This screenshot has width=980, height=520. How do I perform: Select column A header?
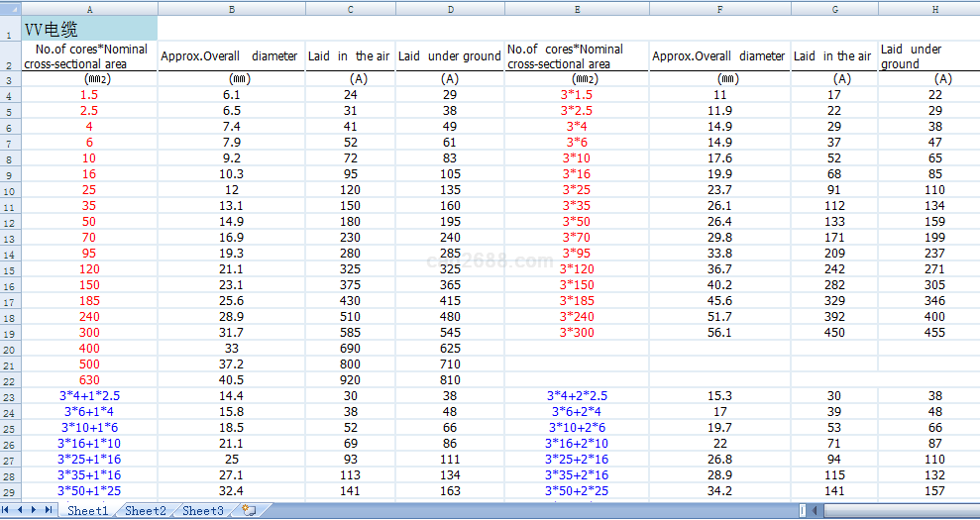pyautogui.click(x=89, y=8)
